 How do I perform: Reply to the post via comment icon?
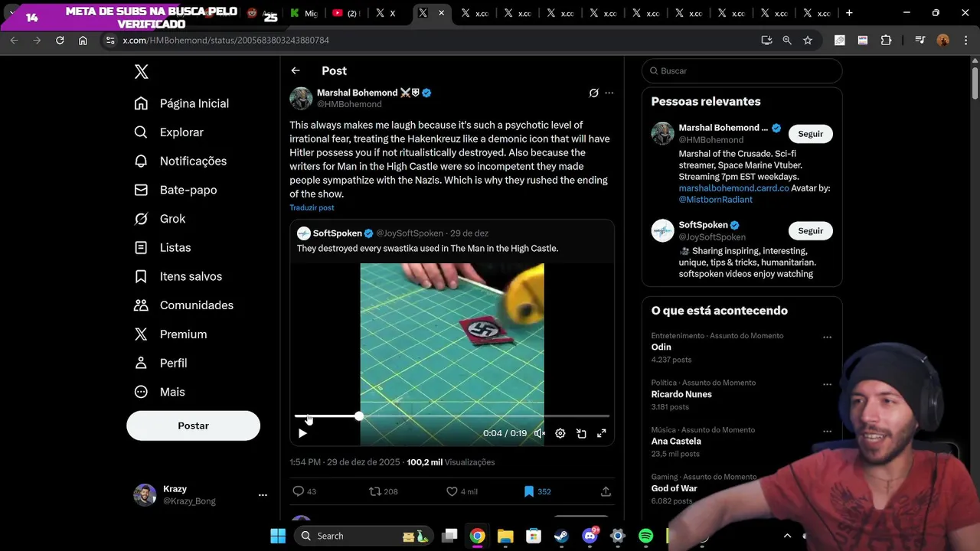tap(299, 491)
